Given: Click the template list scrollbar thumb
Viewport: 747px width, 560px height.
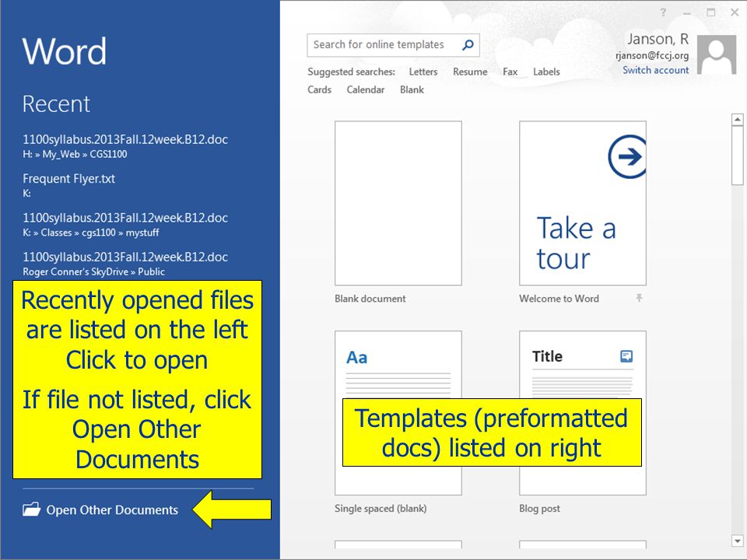Looking at the screenshot, I should click(x=737, y=156).
